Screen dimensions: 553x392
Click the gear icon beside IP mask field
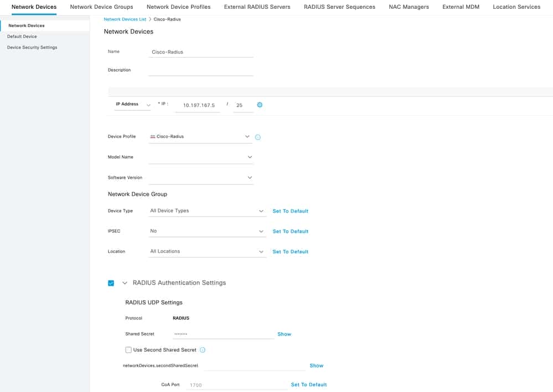260,105
